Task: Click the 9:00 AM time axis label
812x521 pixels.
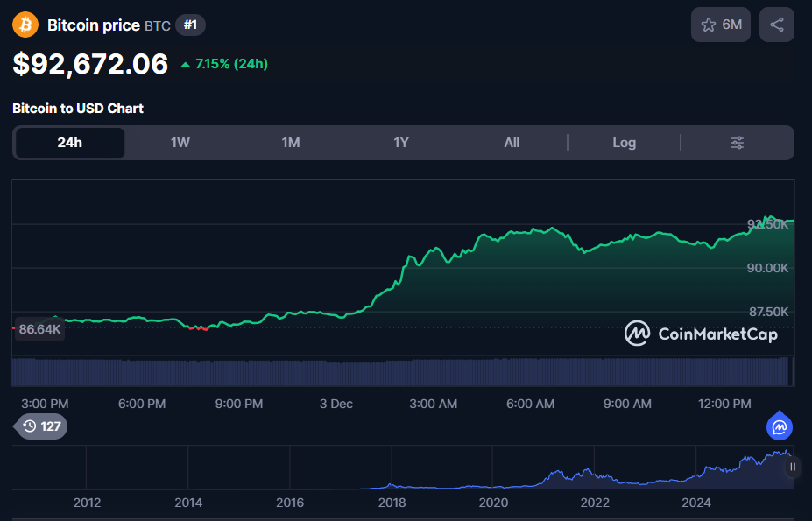Action: click(x=627, y=404)
